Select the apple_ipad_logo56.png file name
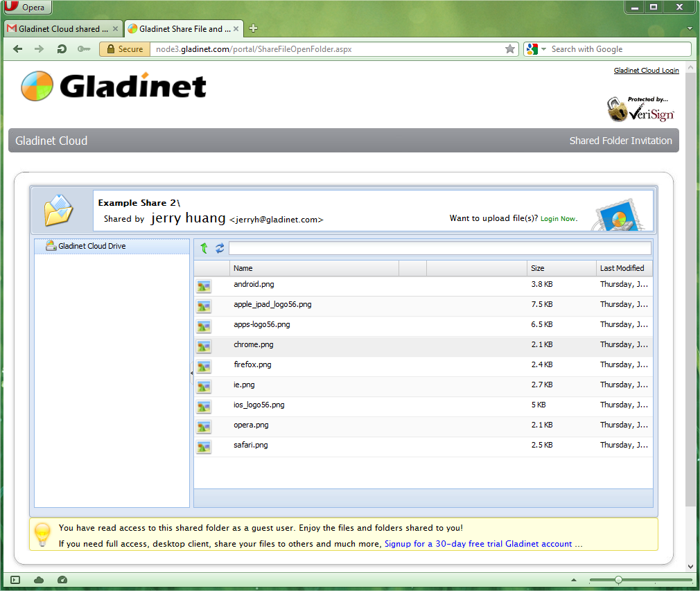Viewport: 700px width, 591px height. (272, 304)
